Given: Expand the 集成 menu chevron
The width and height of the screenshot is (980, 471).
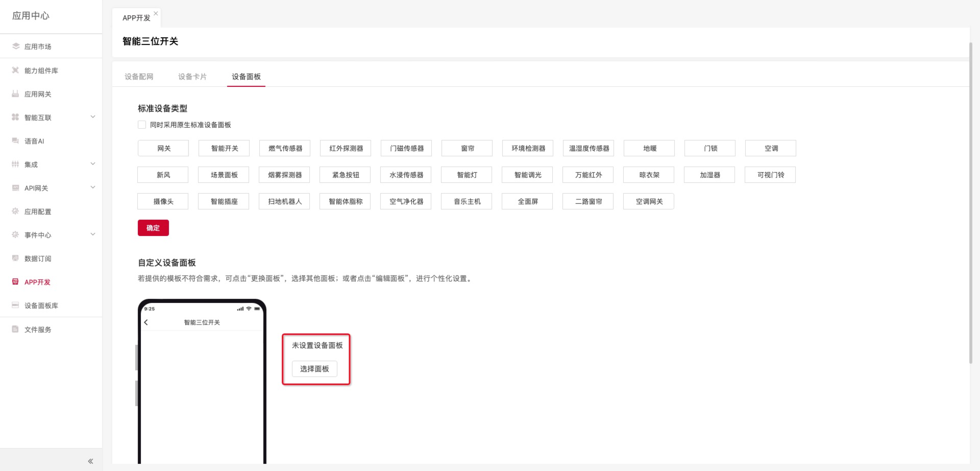Looking at the screenshot, I should pos(93,164).
